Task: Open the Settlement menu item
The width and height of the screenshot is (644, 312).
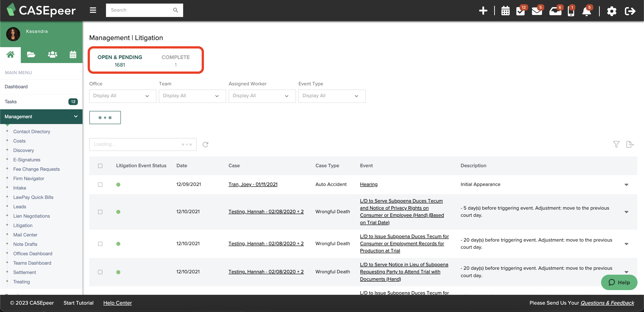Action: tap(25, 272)
